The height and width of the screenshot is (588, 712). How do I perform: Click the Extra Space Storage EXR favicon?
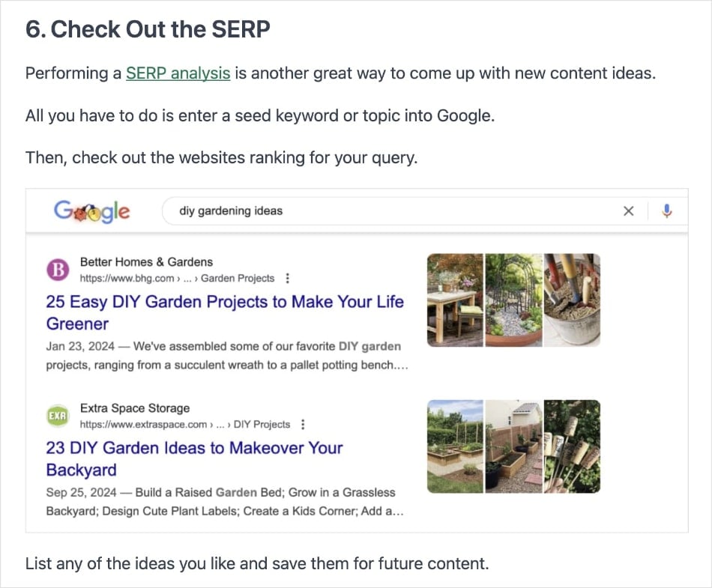coord(58,415)
